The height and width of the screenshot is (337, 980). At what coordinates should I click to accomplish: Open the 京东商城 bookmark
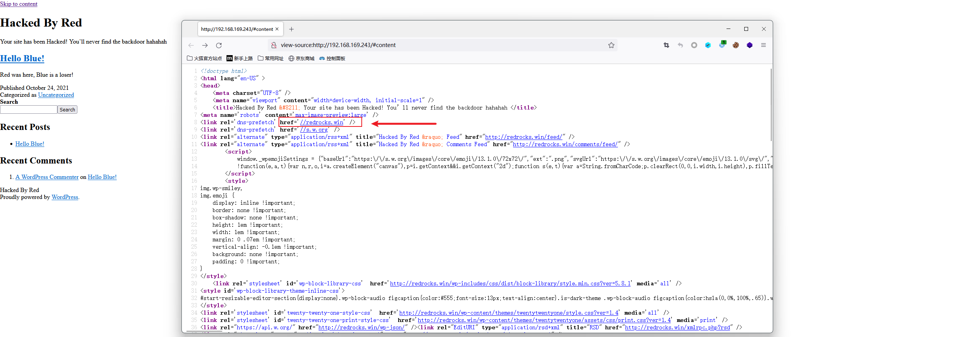point(302,59)
